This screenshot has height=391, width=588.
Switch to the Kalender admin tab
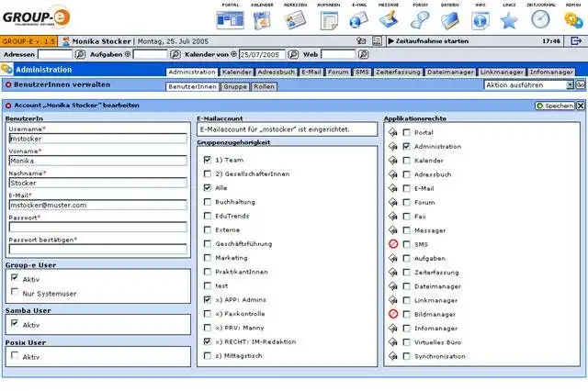tap(237, 72)
